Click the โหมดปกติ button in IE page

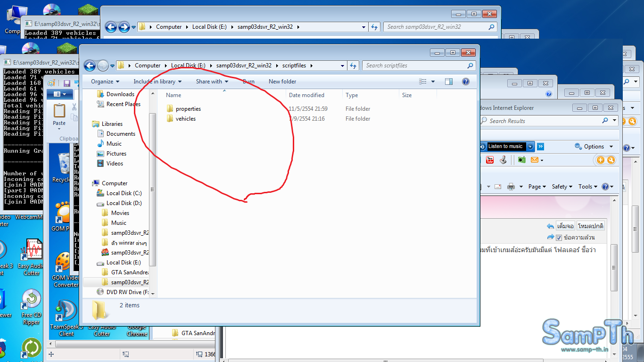(590, 226)
